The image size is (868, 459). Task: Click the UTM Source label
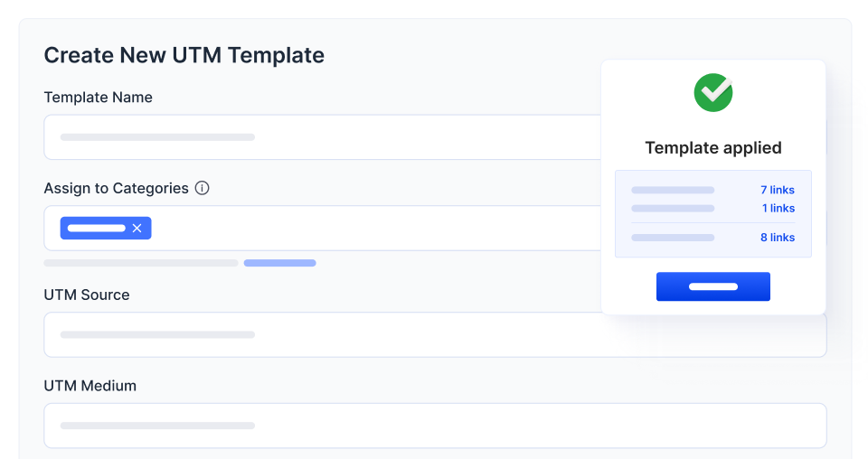pyautogui.click(x=87, y=295)
